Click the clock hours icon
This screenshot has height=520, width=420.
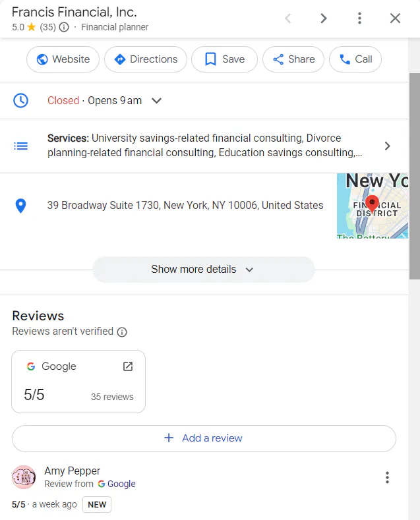point(20,100)
